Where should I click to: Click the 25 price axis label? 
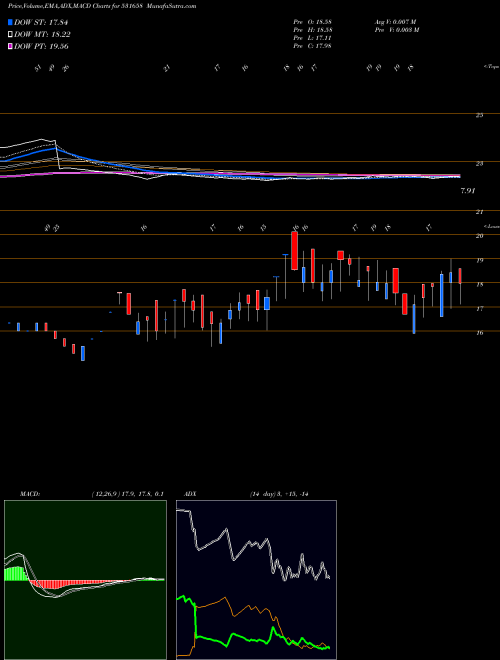tap(479, 115)
